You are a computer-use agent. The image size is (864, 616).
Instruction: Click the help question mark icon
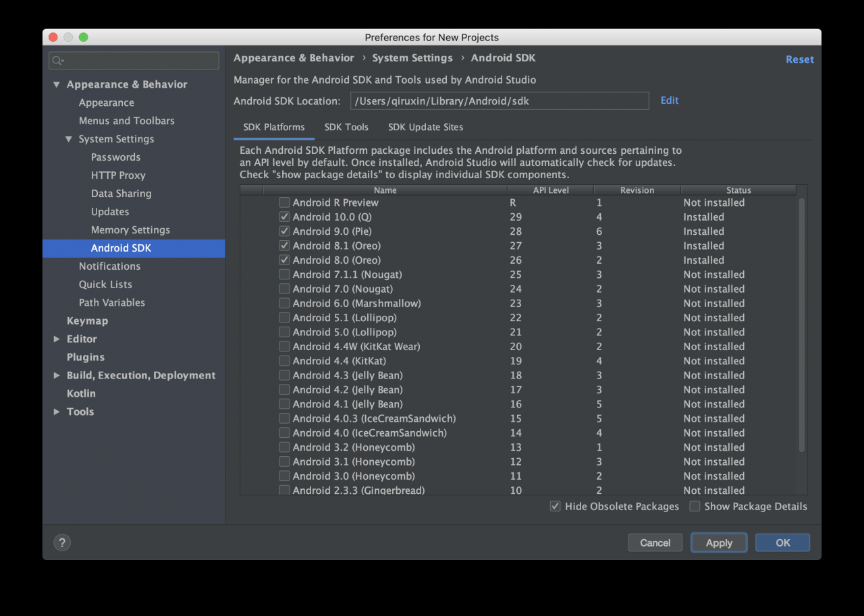coord(62,542)
